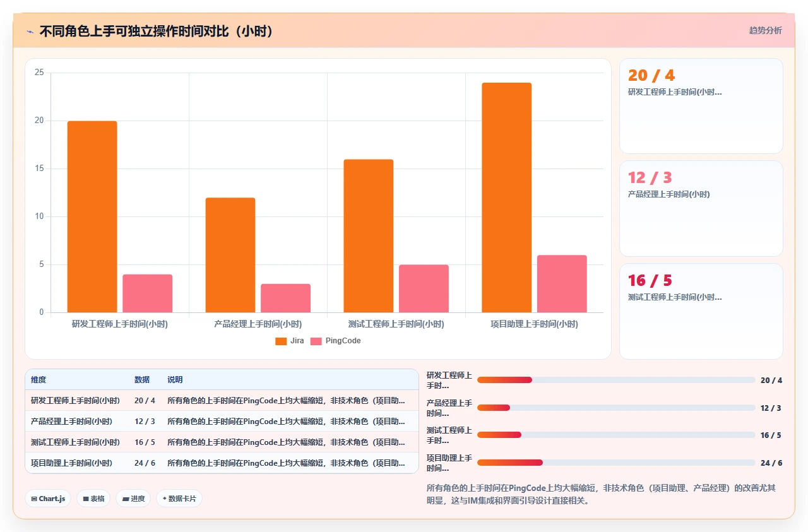Click the Jira legend label
Screen dimensions: 808x532
(x=297, y=341)
